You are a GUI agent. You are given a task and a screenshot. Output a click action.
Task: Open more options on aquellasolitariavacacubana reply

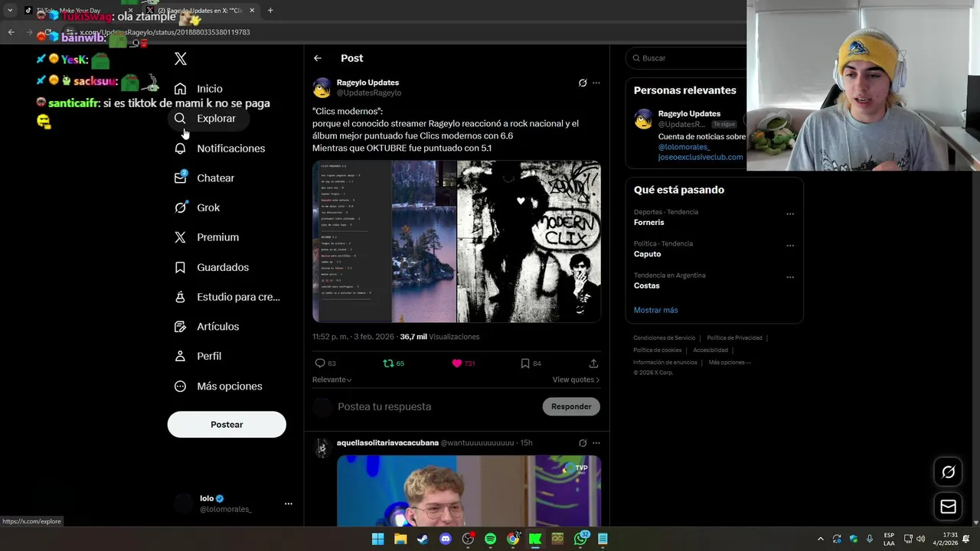click(x=596, y=443)
